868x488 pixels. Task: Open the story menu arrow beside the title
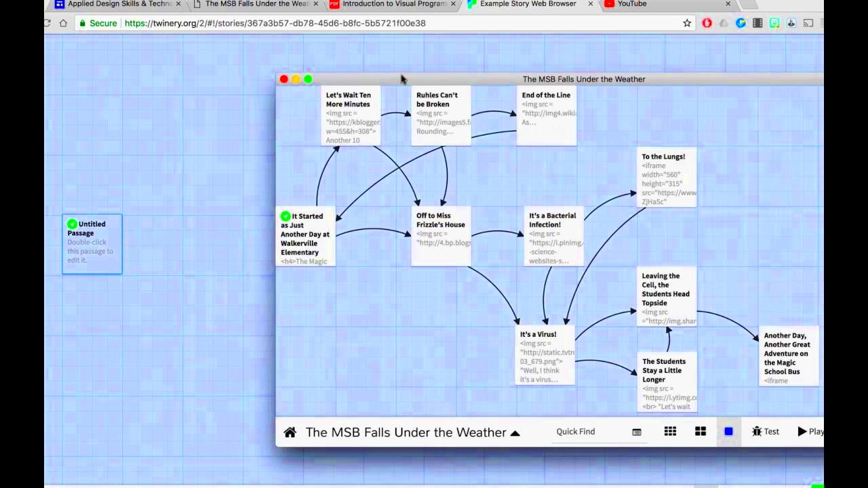tap(515, 433)
